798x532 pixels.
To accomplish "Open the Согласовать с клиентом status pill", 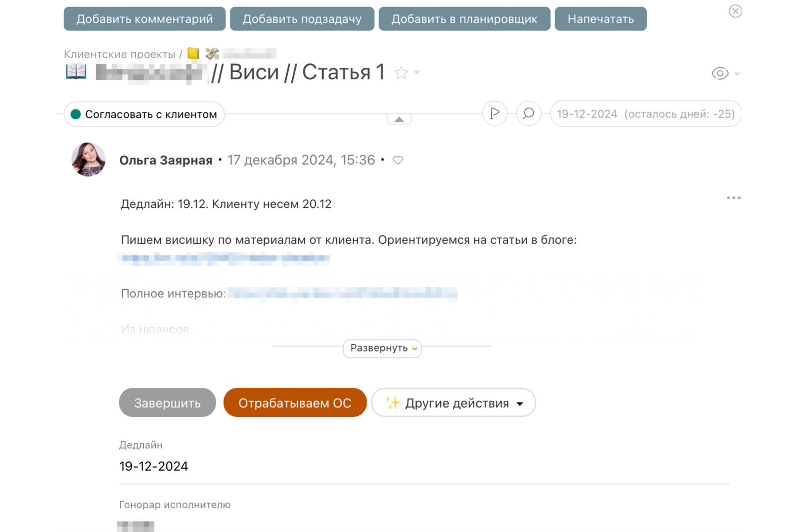I will [144, 114].
